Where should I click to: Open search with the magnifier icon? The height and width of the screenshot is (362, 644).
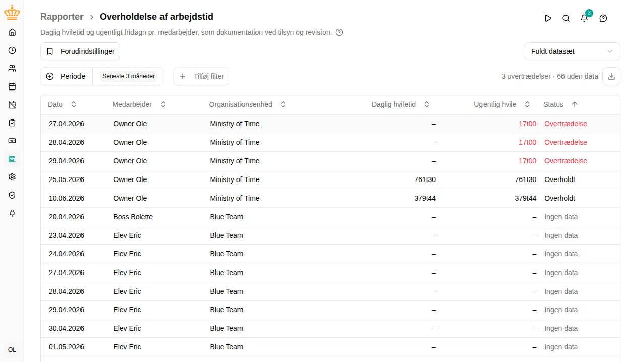tap(566, 18)
